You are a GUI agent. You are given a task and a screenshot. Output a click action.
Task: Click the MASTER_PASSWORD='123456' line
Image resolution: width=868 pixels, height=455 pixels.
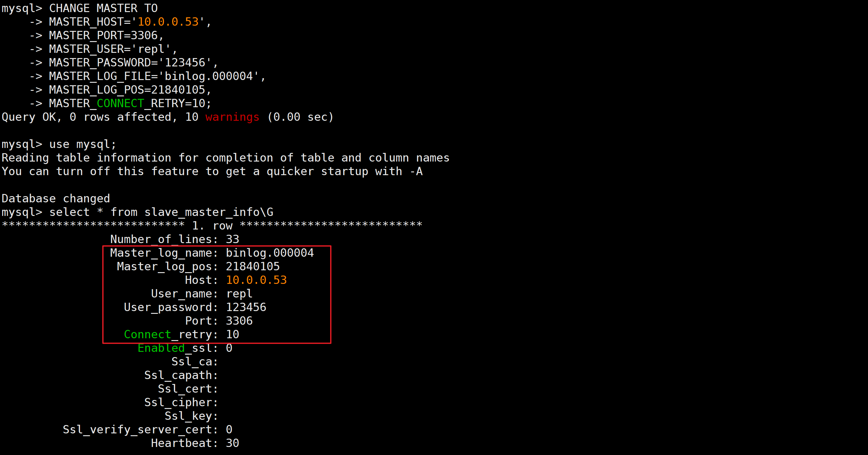pyautogui.click(x=134, y=63)
